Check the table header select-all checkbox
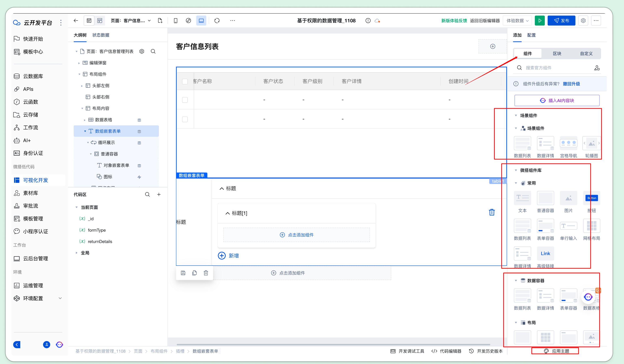The width and height of the screenshot is (624, 364). tap(185, 81)
